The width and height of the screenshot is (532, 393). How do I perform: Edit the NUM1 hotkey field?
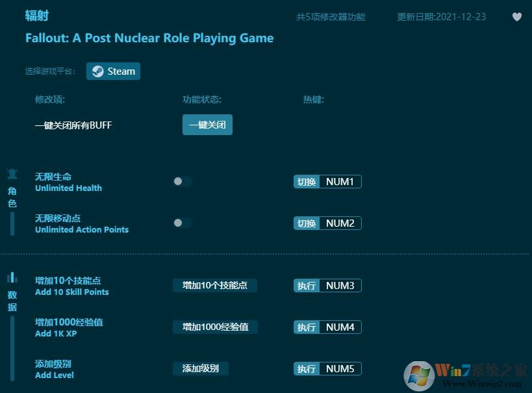point(340,182)
